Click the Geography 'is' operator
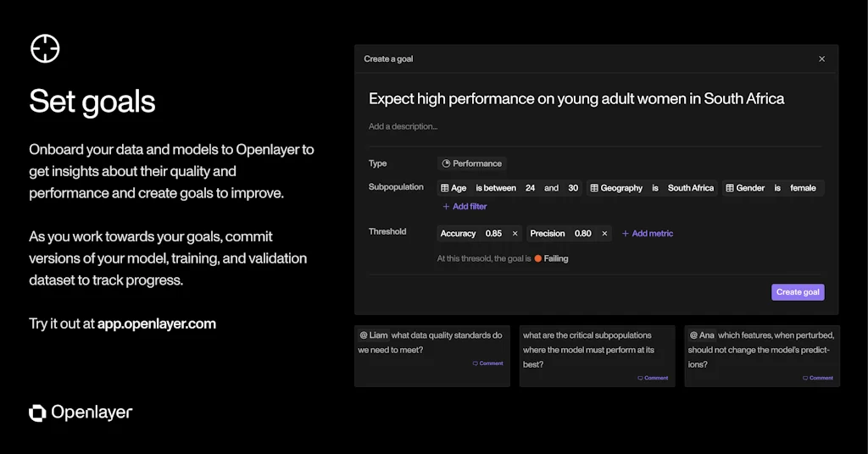This screenshot has width=868, height=454. pos(655,188)
